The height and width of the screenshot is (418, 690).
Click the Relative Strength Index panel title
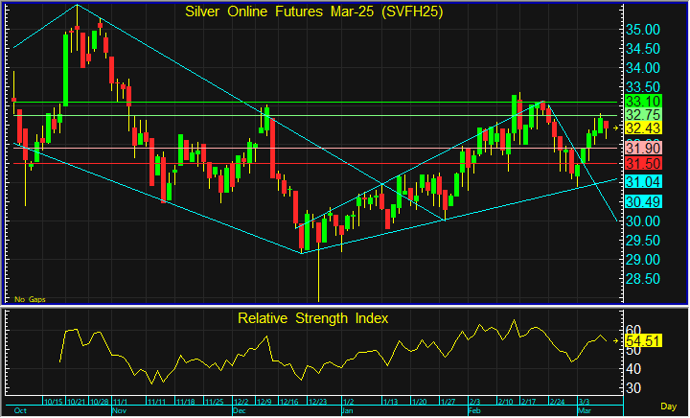pyautogui.click(x=313, y=318)
